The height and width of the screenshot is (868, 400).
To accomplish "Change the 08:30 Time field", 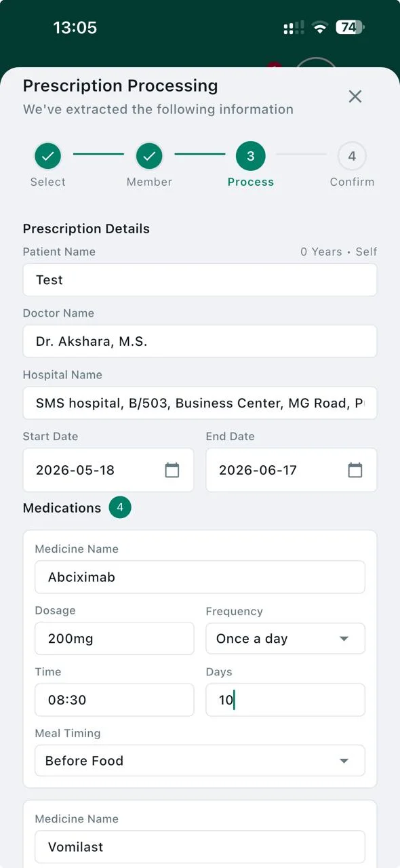I will [115, 700].
